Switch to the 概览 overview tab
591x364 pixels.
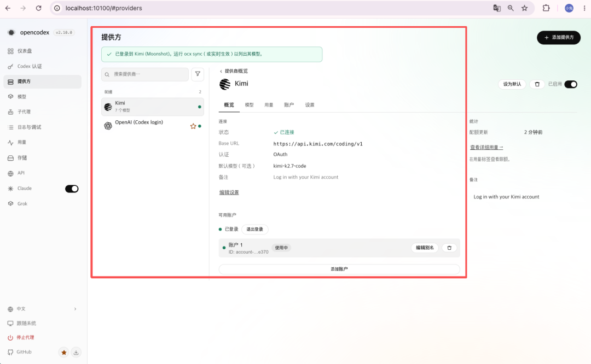(229, 105)
